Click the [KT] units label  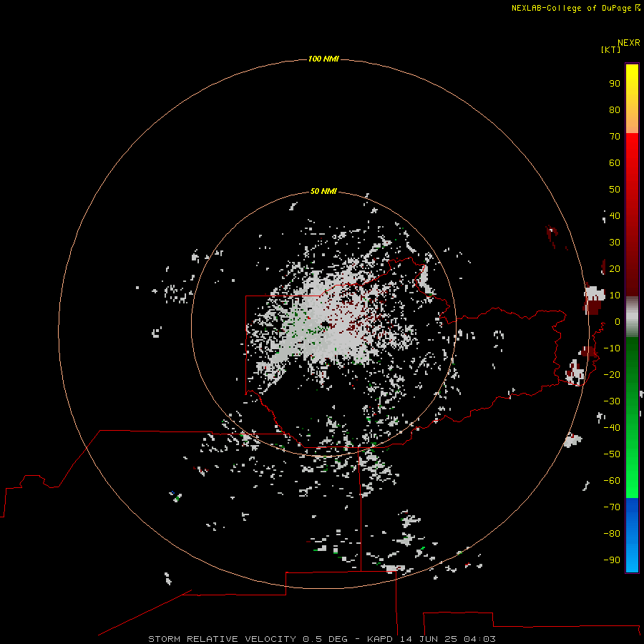pyautogui.click(x=611, y=49)
